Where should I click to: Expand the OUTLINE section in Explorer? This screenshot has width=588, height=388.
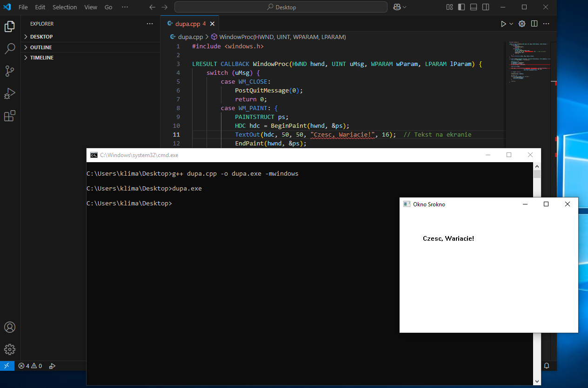tap(41, 47)
